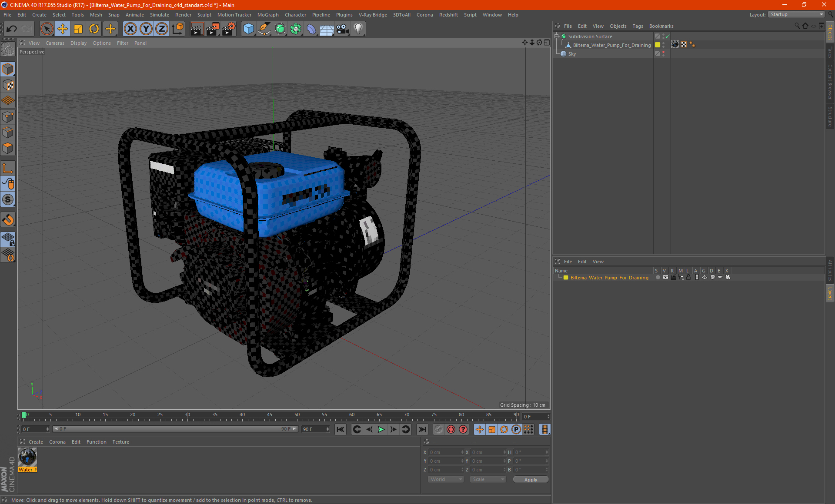Open the Layout Startup dropdown
This screenshot has height=504, width=835.
point(797,14)
